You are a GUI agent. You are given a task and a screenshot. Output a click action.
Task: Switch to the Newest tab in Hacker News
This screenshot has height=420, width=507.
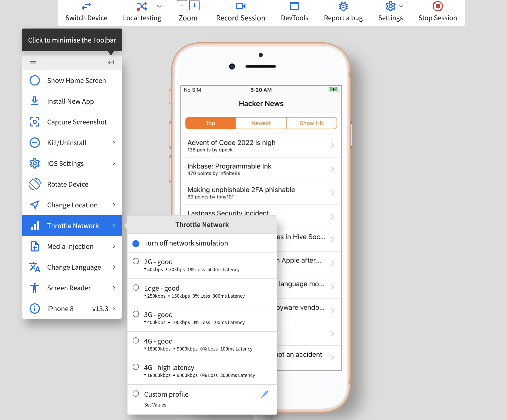click(260, 123)
